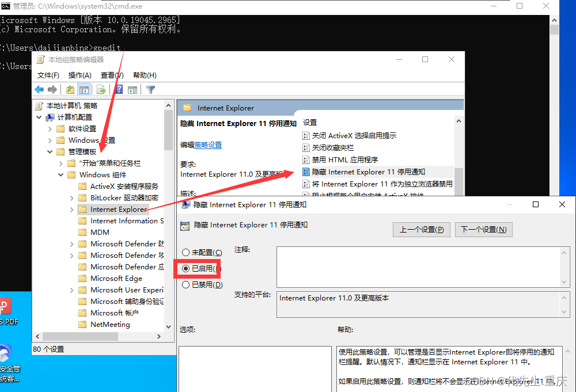The width and height of the screenshot is (576, 392).
Task: Click inside the 注释 comment text box
Action: click(418, 267)
